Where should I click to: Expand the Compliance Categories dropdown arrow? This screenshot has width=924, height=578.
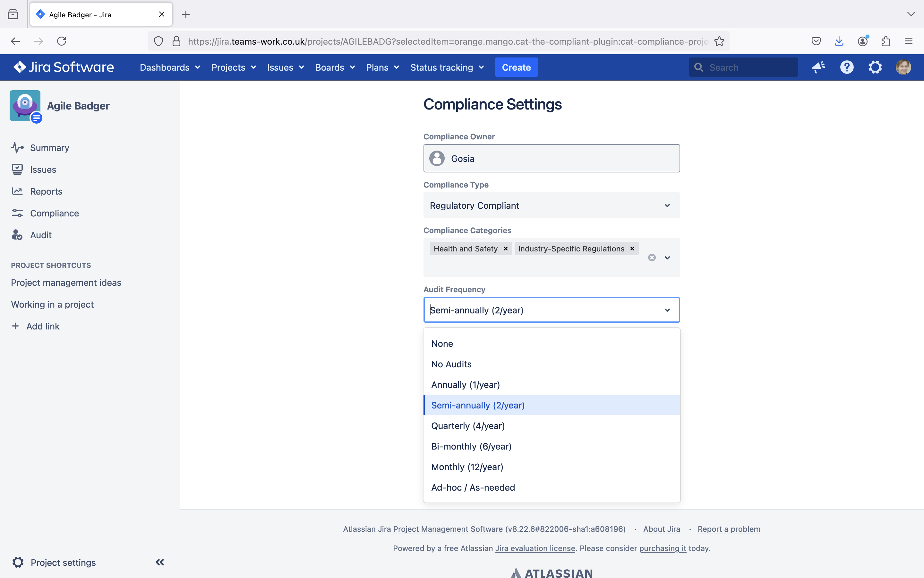(667, 258)
